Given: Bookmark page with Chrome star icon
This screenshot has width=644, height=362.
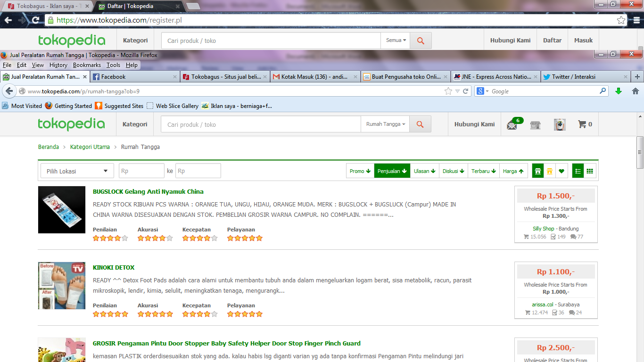Looking at the screenshot, I should 621,20.
